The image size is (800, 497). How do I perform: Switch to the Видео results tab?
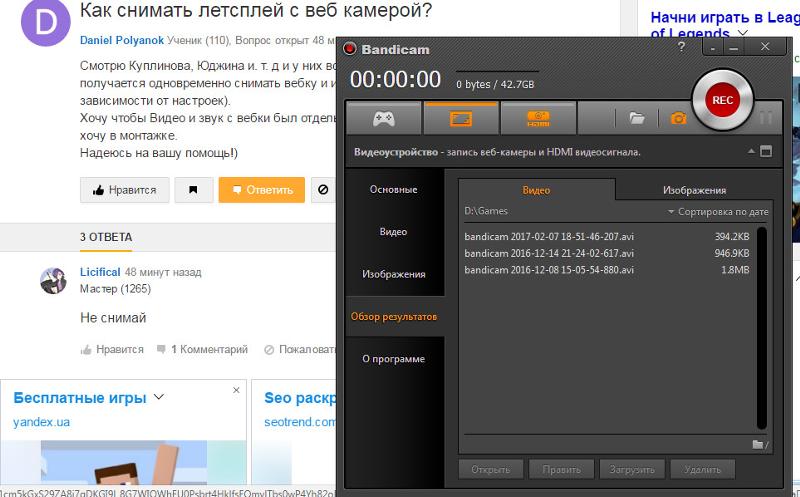pos(536,190)
